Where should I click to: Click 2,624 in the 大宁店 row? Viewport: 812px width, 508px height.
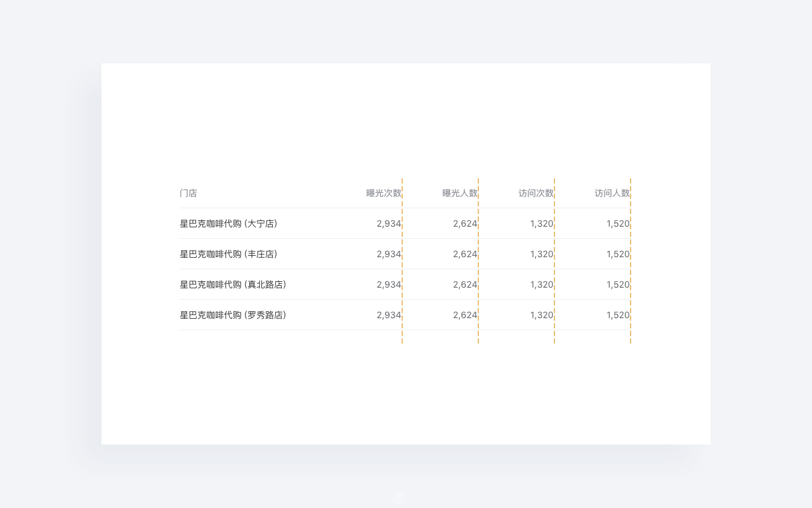pyautogui.click(x=465, y=224)
